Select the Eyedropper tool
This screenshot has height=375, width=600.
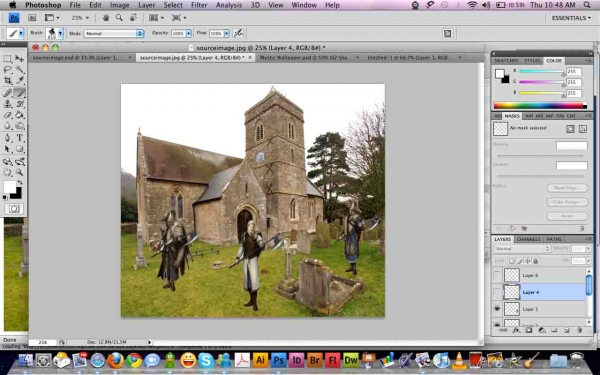(x=20, y=80)
